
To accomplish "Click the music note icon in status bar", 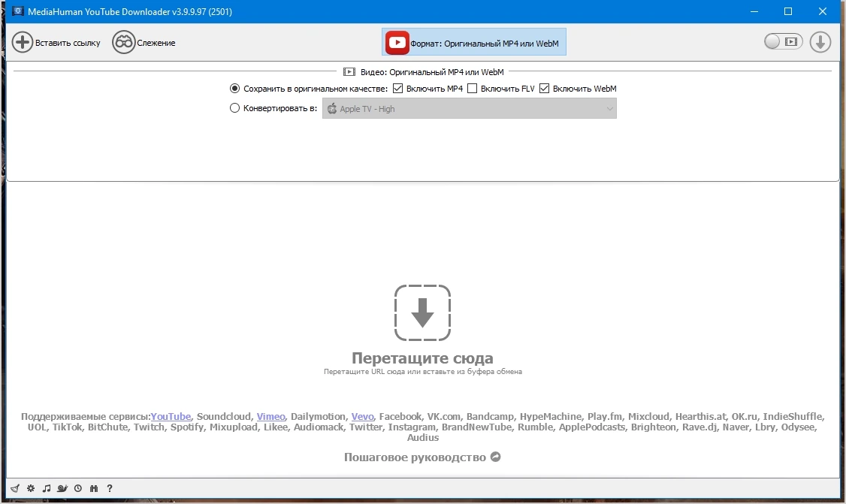I will click(x=47, y=488).
